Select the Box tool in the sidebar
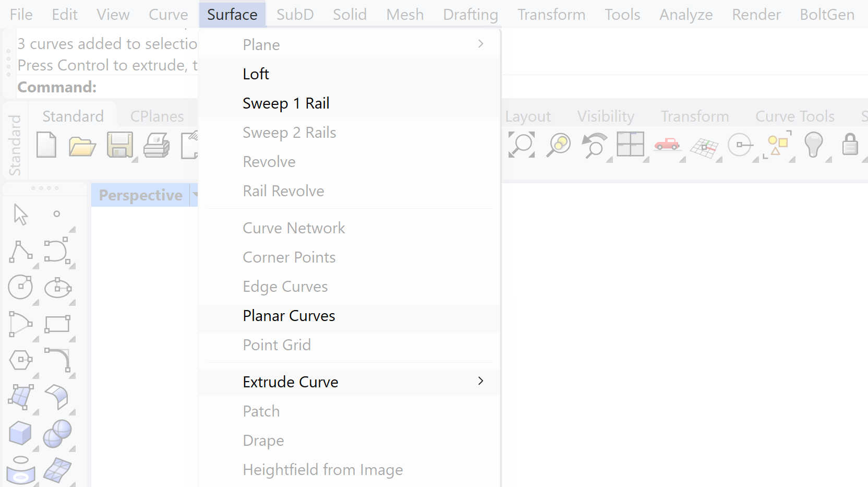This screenshot has height=487, width=868. point(20,434)
